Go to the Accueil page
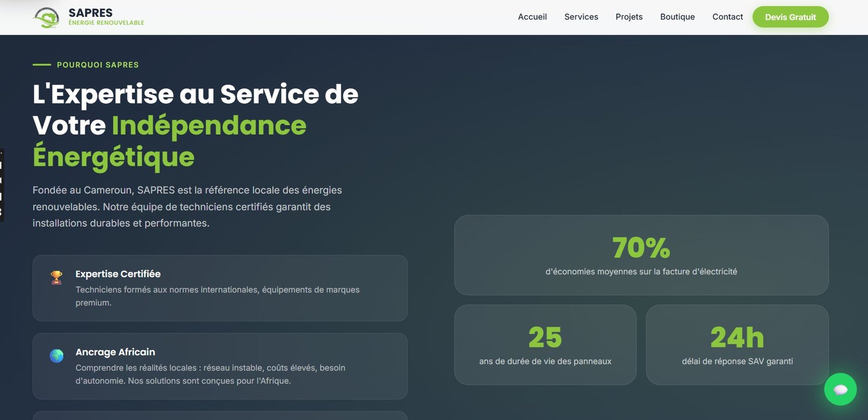Screen dimensions: 868x420 tap(532, 17)
